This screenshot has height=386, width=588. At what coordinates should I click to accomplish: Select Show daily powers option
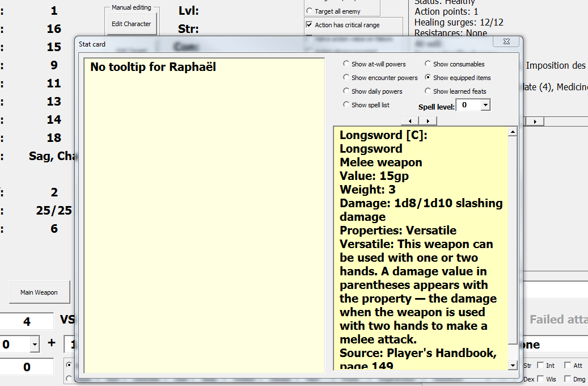tap(373, 91)
